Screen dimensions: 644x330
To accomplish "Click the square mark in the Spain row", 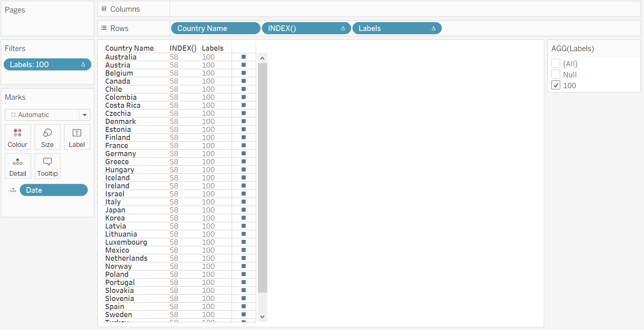I will tap(244, 306).
